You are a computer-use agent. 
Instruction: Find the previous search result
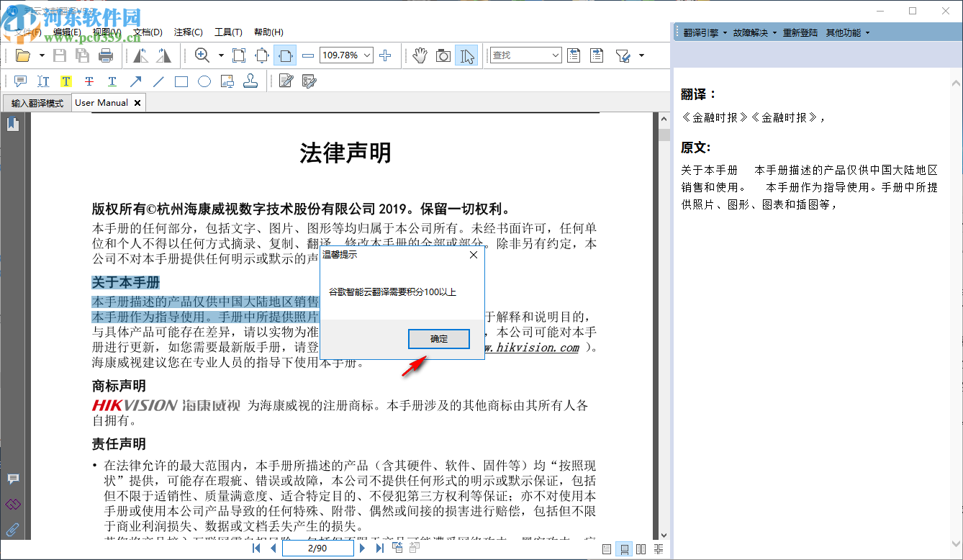pos(574,55)
